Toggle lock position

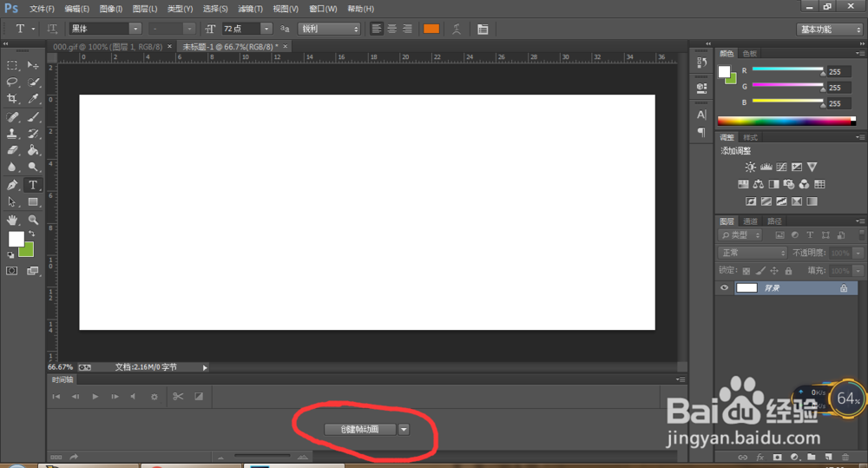pos(774,271)
